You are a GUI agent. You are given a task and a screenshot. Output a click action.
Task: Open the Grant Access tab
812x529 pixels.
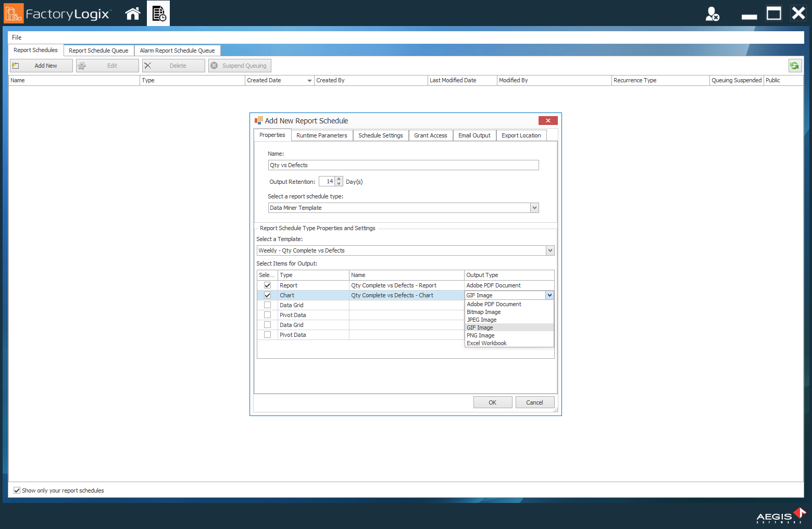(x=431, y=135)
